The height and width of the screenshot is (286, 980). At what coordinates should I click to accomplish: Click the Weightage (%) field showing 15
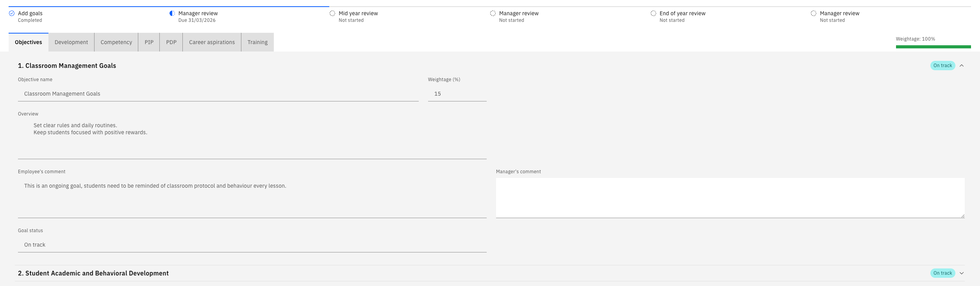(457, 94)
